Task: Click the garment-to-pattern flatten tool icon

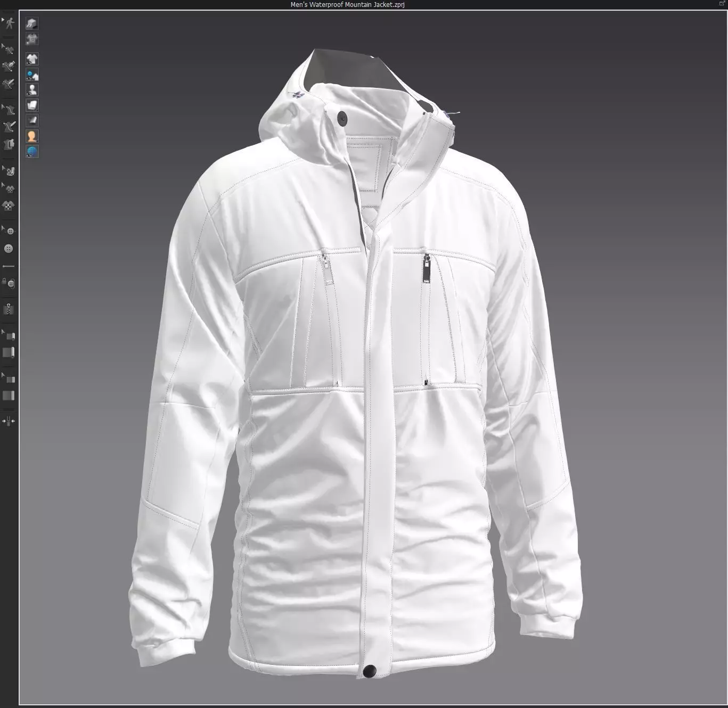Action: click(9, 144)
